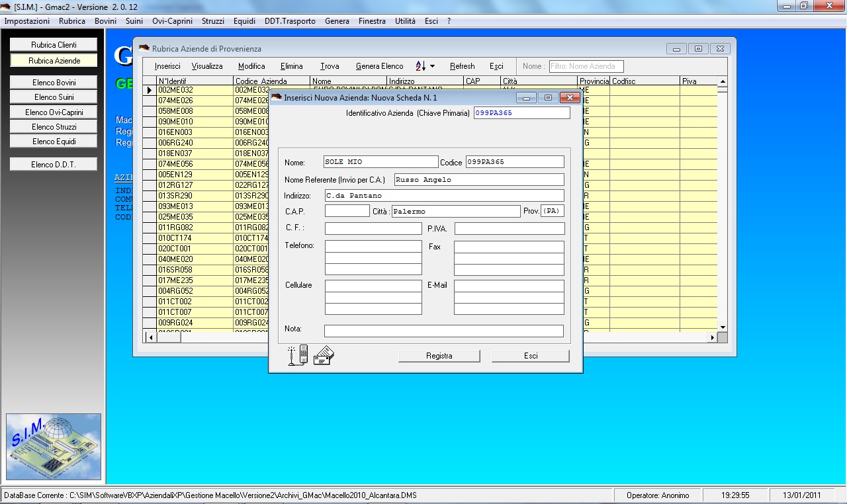Click the grid's horizontal scrollbar right arrow
The height and width of the screenshot is (504, 847).
pyautogui.click(x=713, y=337)
